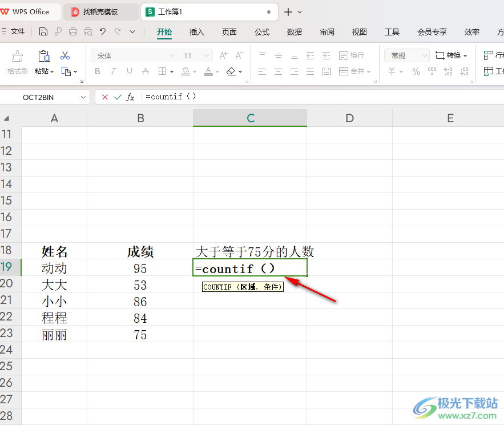The height and width of the screenshot is (425, 504).
Task: Select the cell with value 86
Action: (x=140, y=301)
